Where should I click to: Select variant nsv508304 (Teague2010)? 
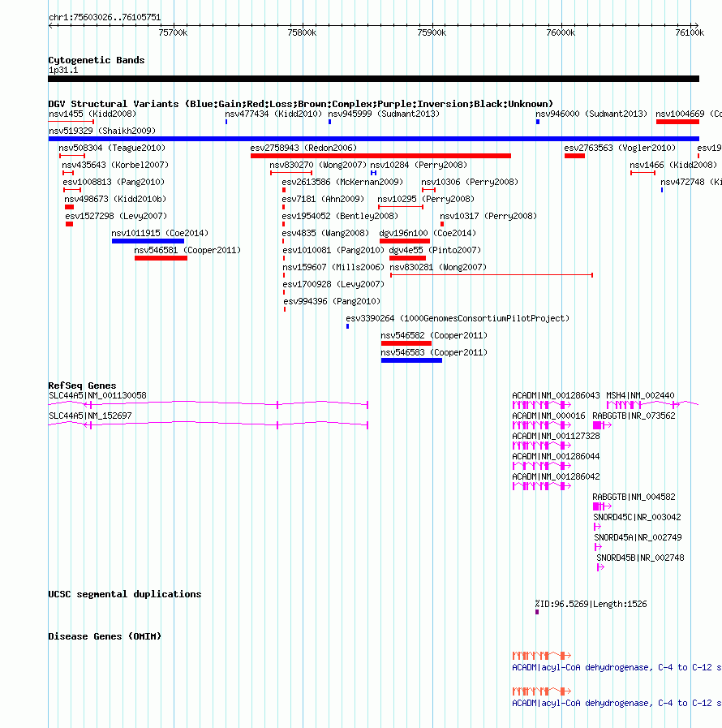(x=112, y=148)
